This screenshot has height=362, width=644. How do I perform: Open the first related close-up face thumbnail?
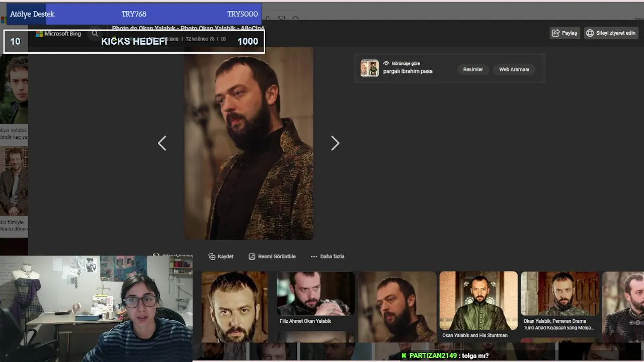pos(235,307)
